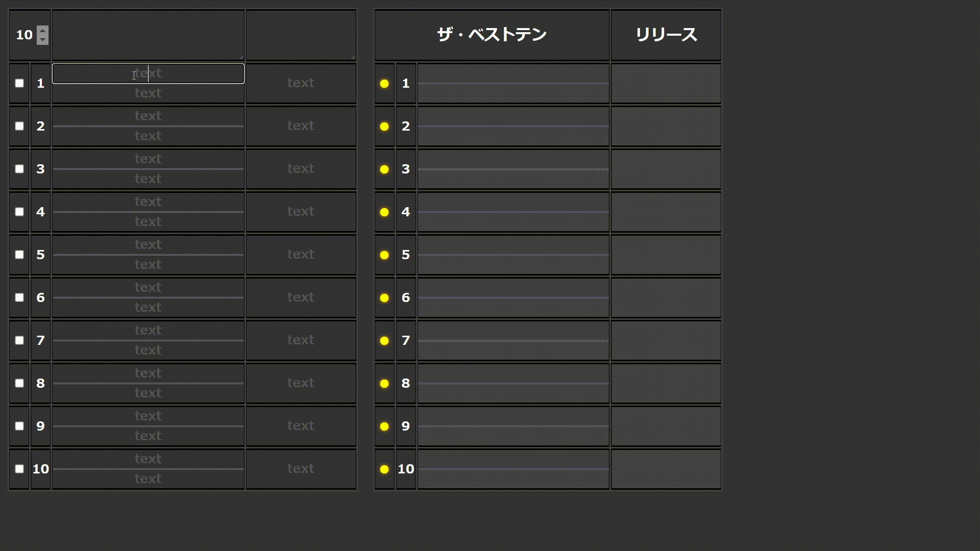Check the checkbox in rank 1 row
The image size is (980, 551).
(19, 83)
